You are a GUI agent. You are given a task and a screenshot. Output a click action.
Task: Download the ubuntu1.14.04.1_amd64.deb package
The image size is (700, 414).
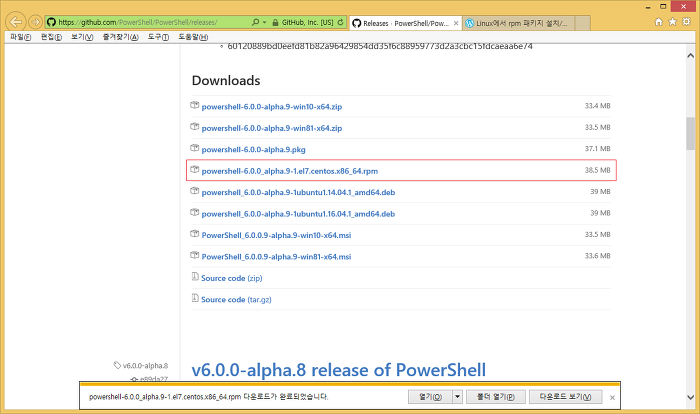coord(298,192)
